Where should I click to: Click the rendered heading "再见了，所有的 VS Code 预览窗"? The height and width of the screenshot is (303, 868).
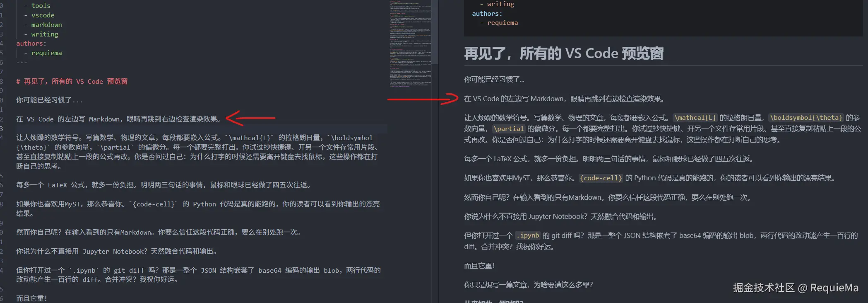tap(564, 53)
